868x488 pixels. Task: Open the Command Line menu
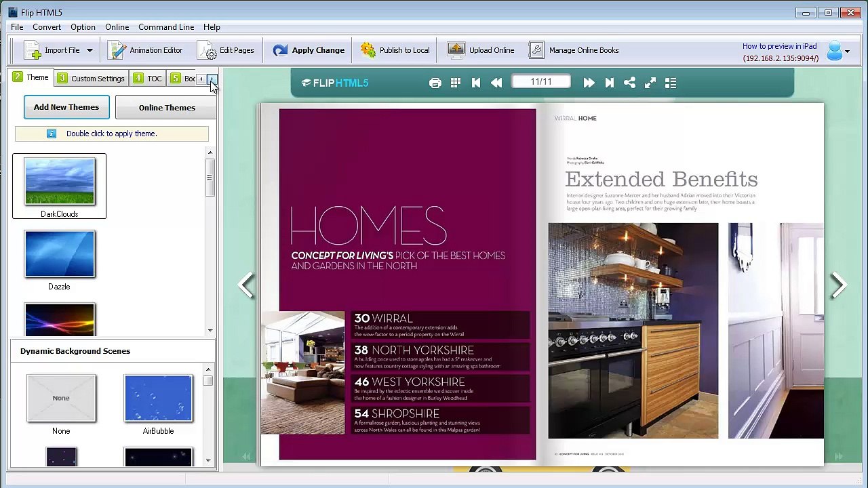point(166,27)
